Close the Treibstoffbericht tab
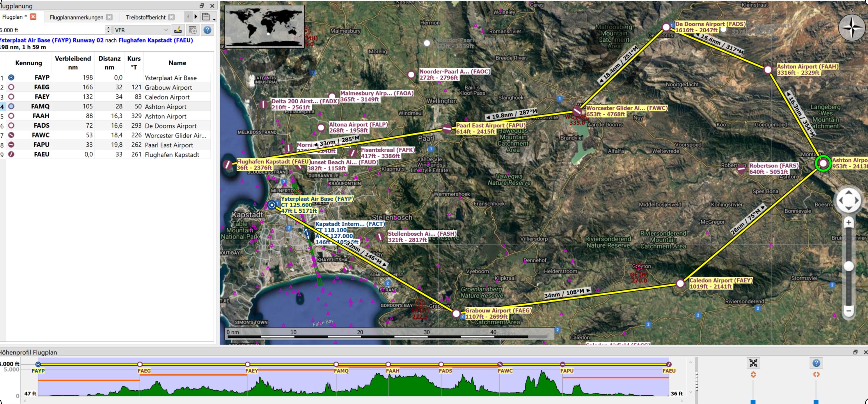The image size is (868, 404). (171, 17)
